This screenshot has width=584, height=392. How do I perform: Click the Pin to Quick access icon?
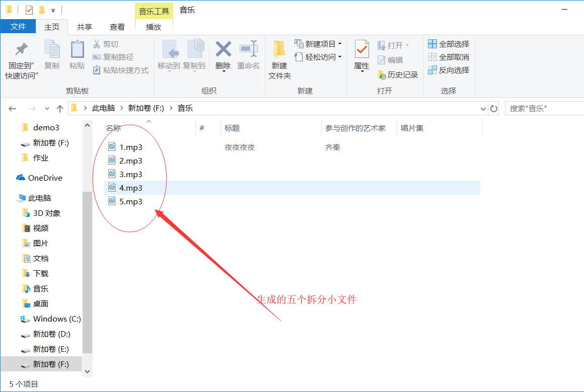coord(21,49)
